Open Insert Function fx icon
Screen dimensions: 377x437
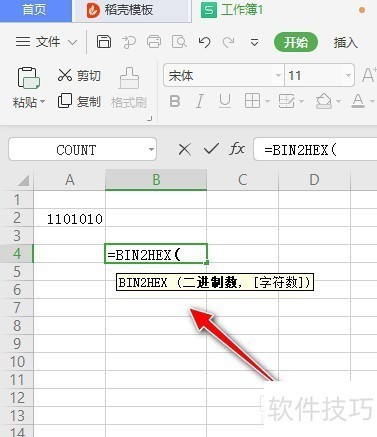click(x=237, y=149)
